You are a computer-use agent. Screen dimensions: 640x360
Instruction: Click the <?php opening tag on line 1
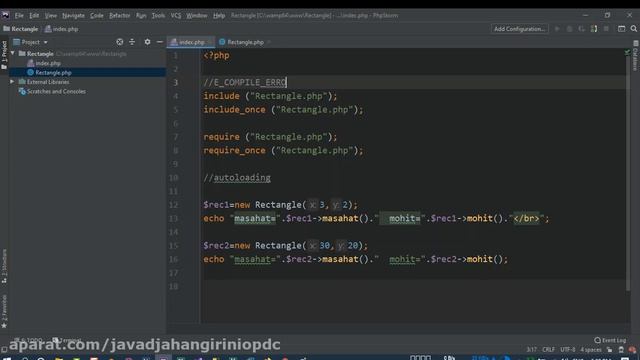click(x=216, y=56)
